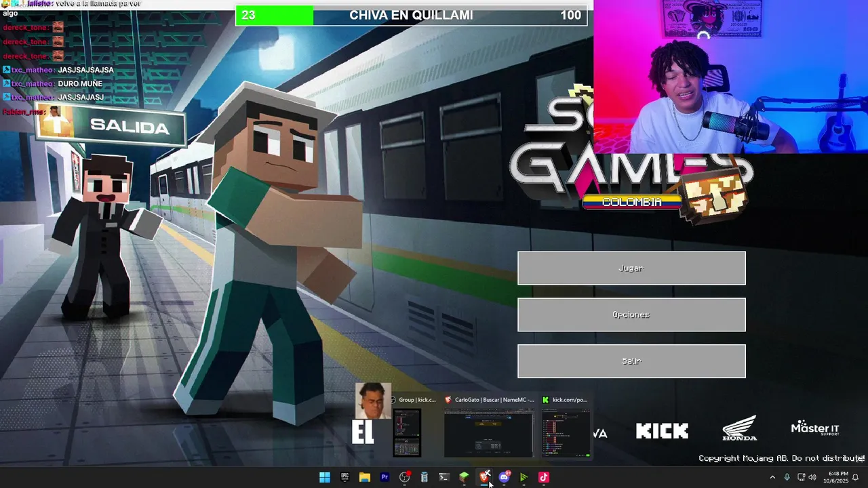Open Adobe Premiere Pro from taskbar
Image resolution: width=868 pixels, height=488 pixels.
point(384,477)
